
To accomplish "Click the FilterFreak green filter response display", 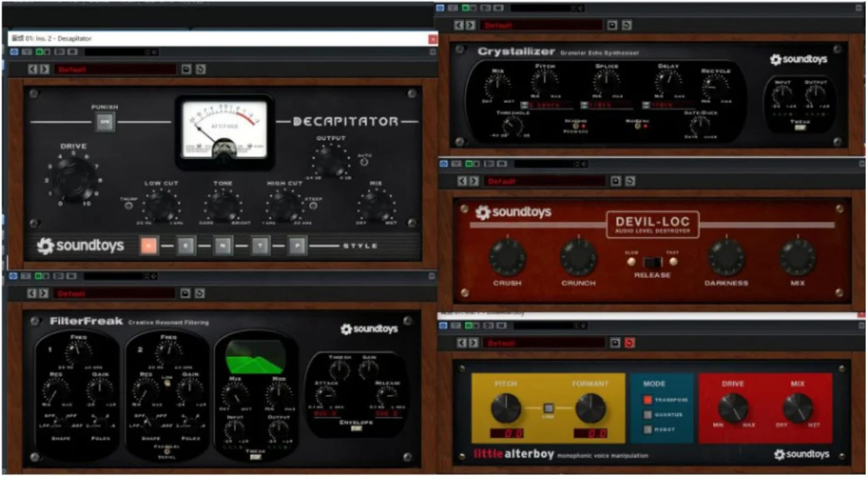I will click(255, 357).
